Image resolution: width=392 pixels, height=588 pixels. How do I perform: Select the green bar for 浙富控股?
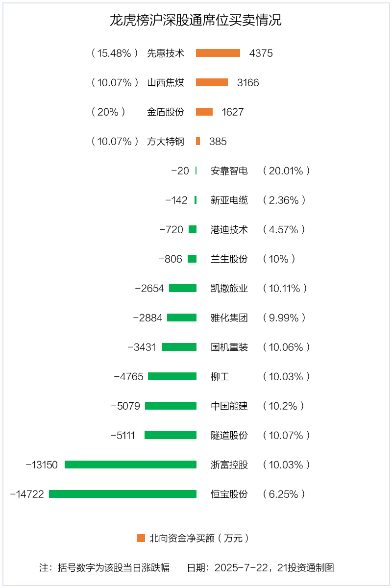(x=130, y=465)
